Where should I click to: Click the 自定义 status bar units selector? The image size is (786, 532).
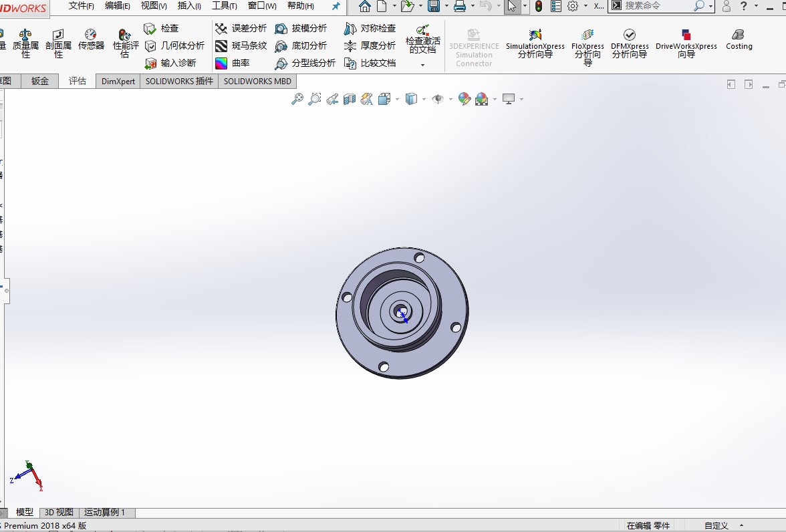coord(716,525)
